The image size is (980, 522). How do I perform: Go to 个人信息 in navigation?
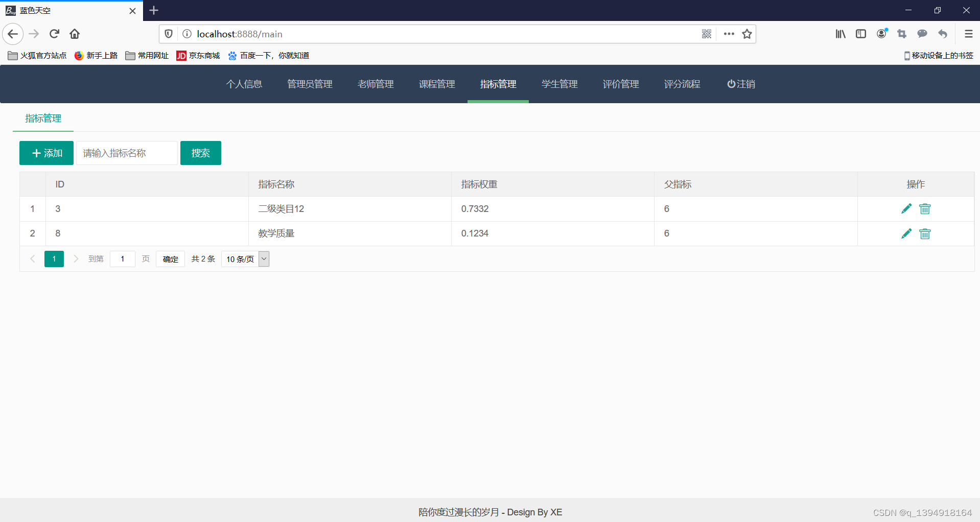coord(244,84)
